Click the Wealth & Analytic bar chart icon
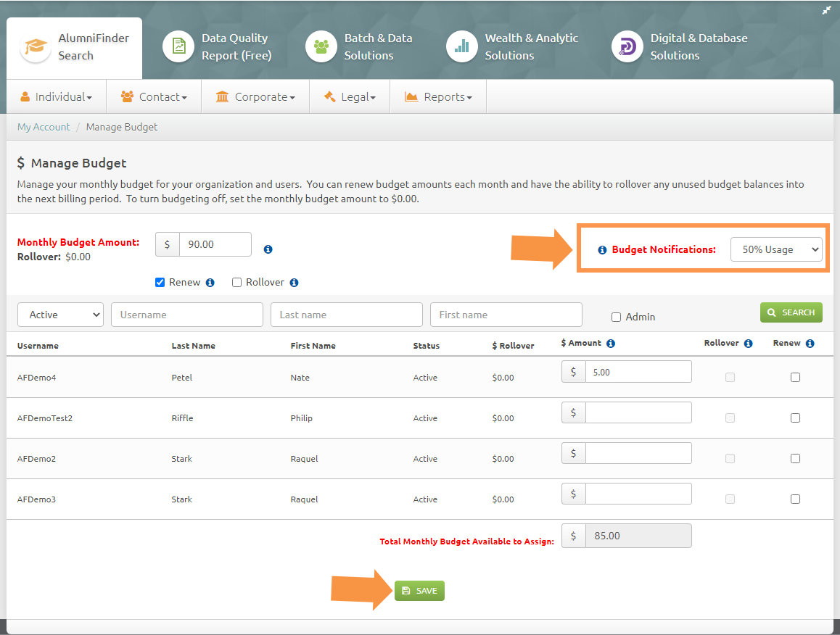 click(x=462, y=46)
